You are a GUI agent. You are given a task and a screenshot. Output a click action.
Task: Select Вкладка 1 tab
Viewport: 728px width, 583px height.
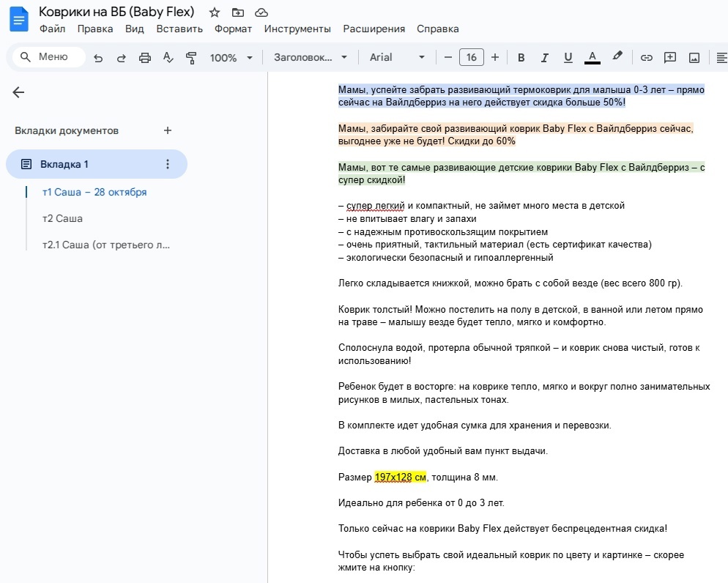point(97,164)
